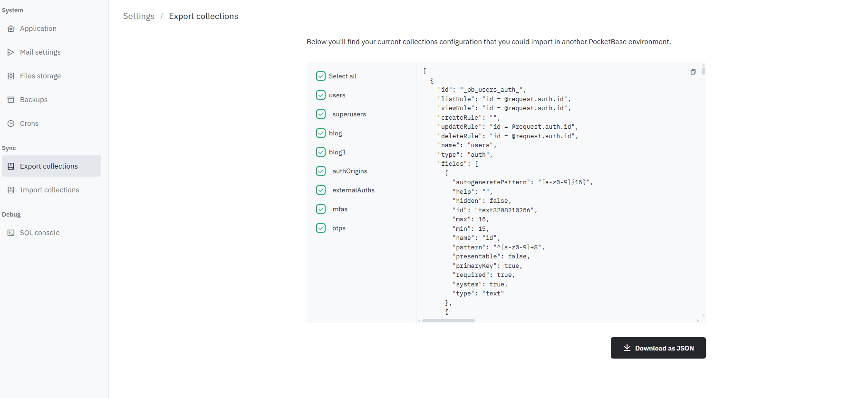Toggle the _mfas collection checkbox

point(321,209)
